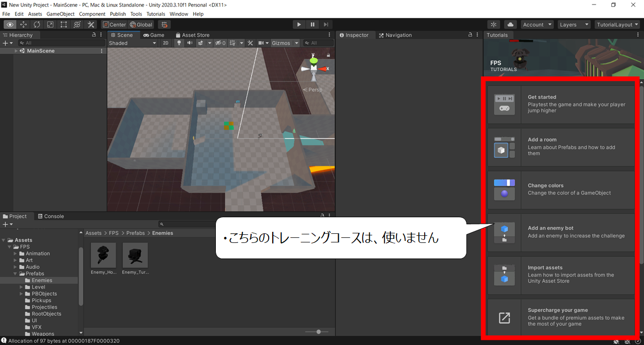Open the Change colors tutorial
This screenshot has height=345, width=644.
pyautogui.click(x=560, y=190)
